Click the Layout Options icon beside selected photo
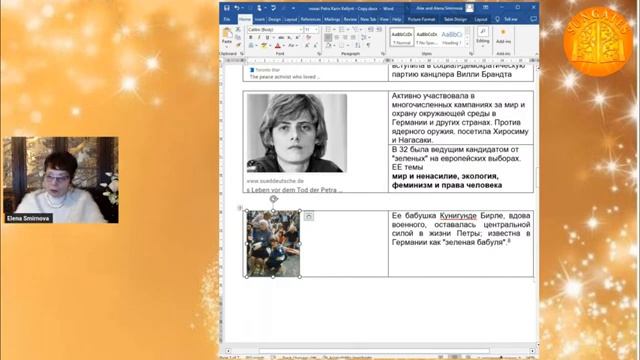 [x=309, y=217]
